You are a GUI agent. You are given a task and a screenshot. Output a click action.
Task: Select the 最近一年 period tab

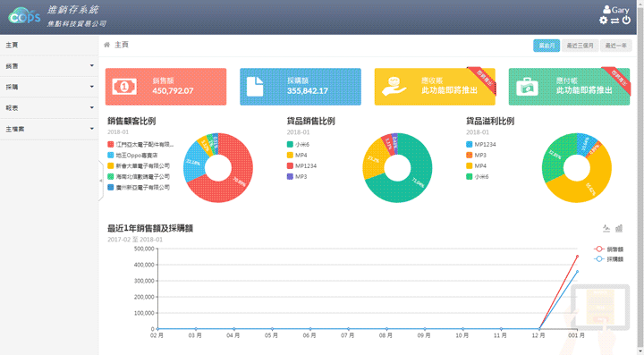[615, 46]
